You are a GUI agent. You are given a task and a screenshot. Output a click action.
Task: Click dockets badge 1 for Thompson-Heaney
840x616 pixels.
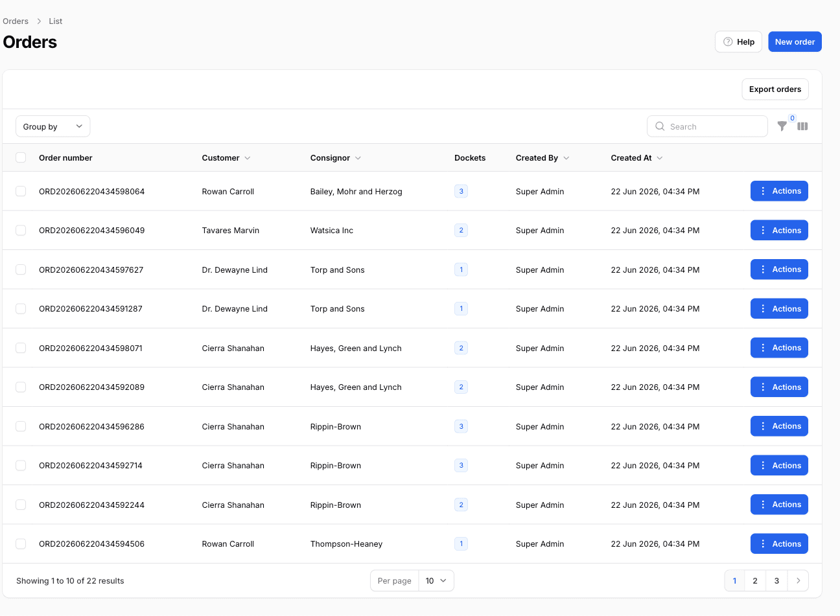pos(461,543)
